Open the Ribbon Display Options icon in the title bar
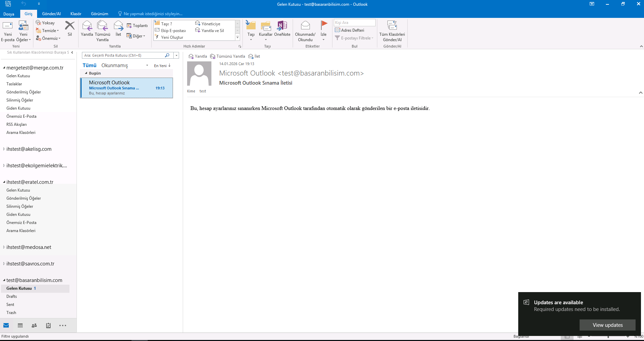Screen dimensions: 644x341 coord(592,4)
